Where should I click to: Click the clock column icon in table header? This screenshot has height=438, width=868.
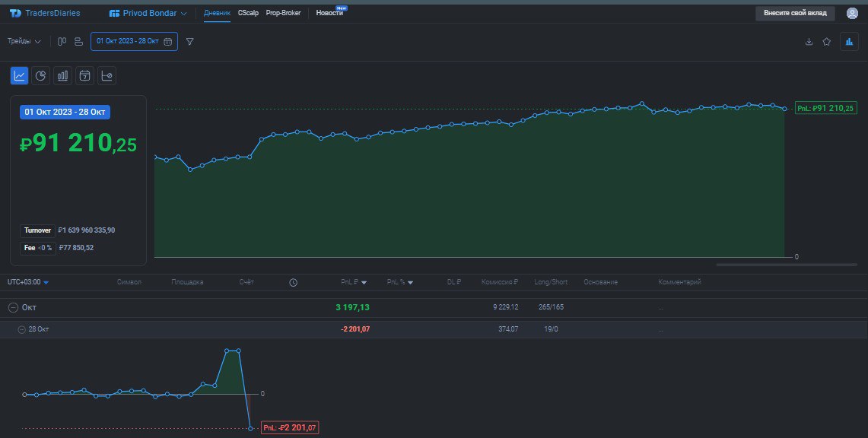coord(293,282)
